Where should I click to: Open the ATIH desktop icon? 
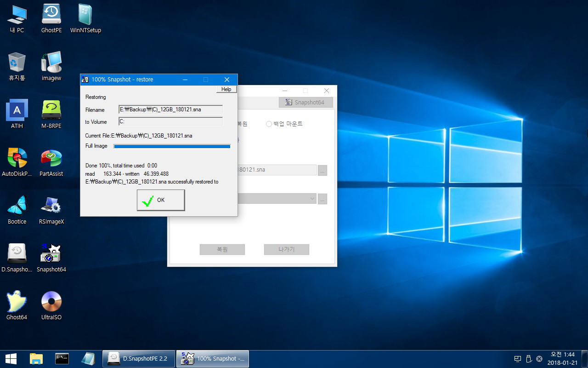tap(17, 115)
